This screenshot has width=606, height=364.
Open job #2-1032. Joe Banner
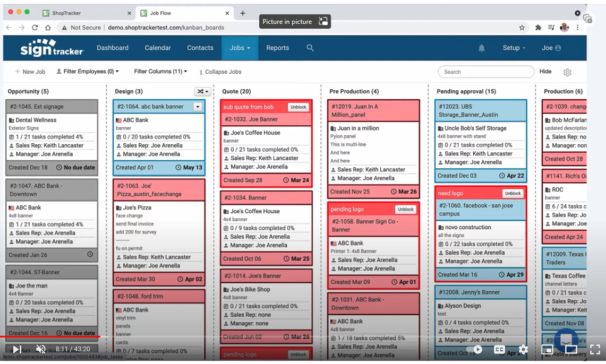click(251, 119)
